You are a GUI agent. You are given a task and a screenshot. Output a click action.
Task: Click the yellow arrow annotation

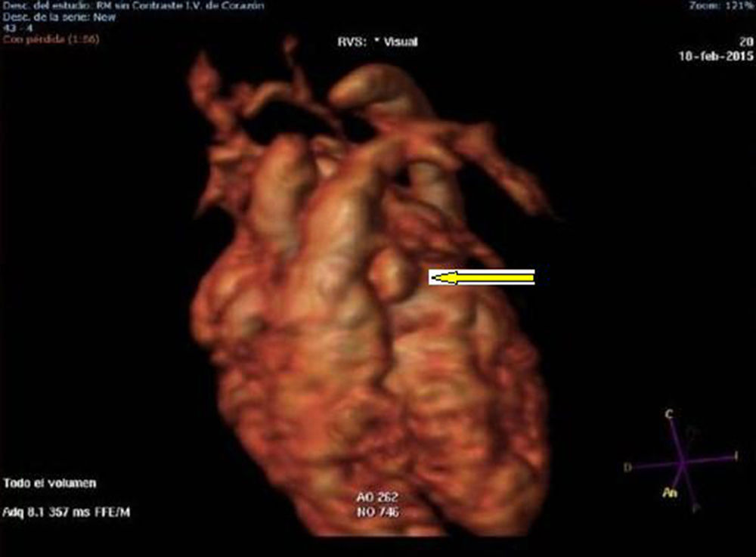click(482, 278)
